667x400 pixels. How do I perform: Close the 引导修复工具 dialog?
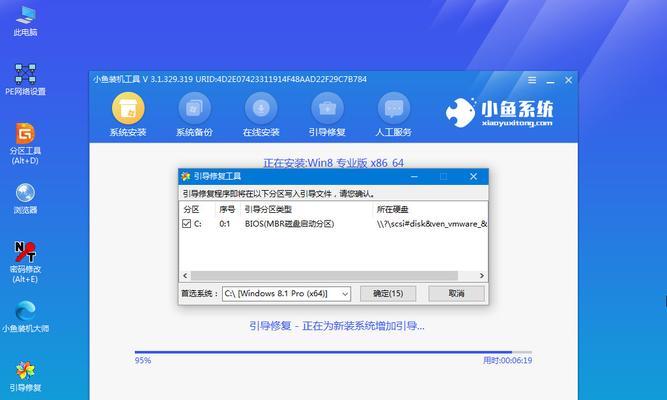(473, 176)
